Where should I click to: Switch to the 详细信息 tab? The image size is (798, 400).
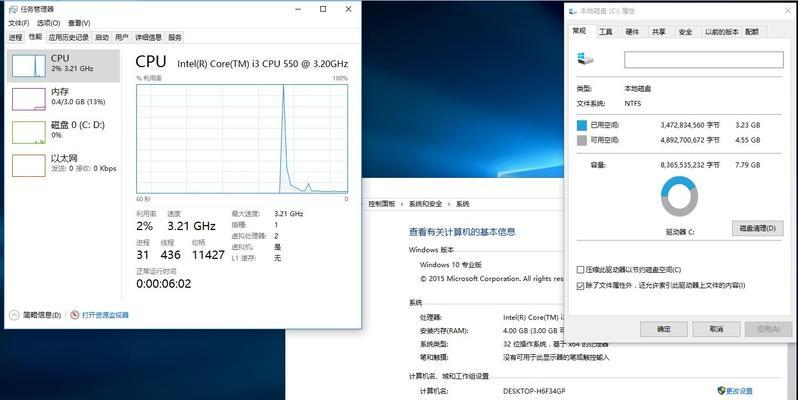[x=148, y=37]
